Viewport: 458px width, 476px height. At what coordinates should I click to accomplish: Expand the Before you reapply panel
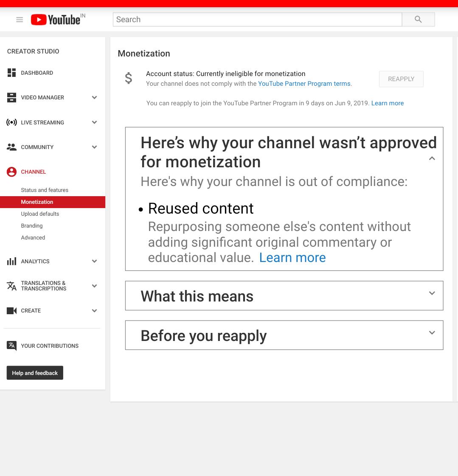coord(432,332)
